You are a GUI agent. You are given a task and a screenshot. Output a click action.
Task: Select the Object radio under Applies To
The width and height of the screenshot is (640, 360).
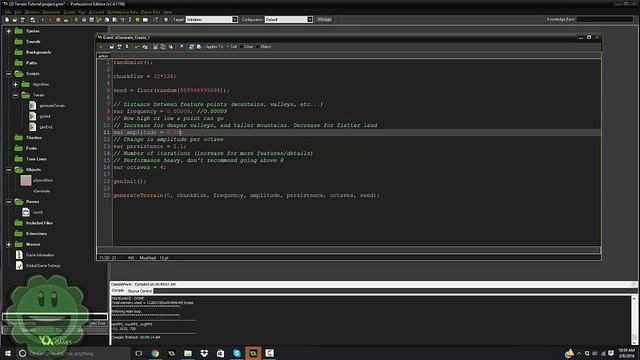[264, 47]
